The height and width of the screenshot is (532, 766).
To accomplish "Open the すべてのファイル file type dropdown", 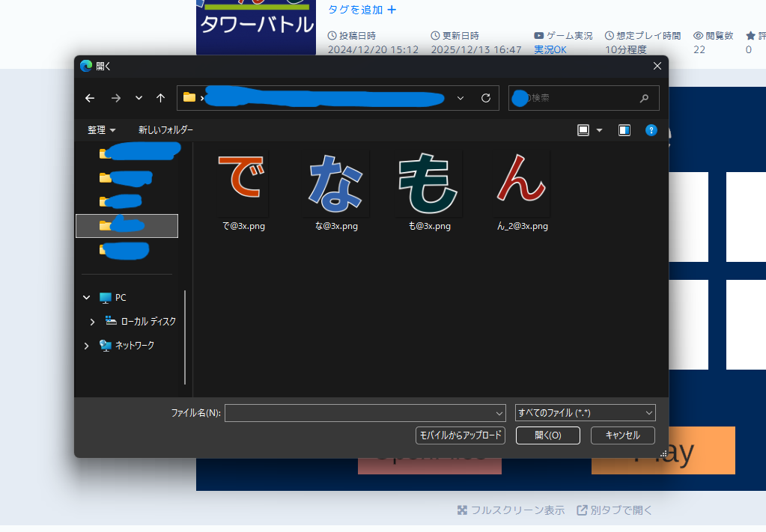I will click(583, 412).
